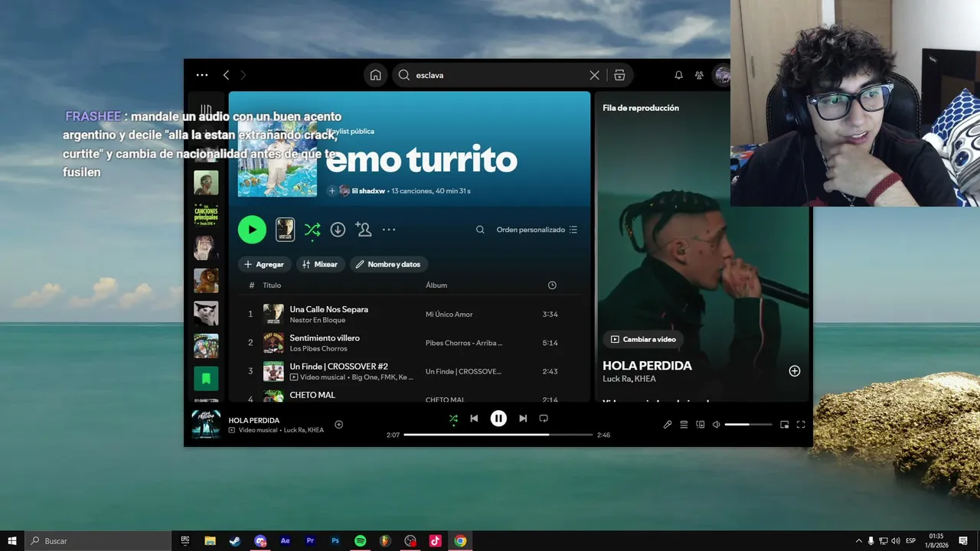Toggle repeat mode in the player bar
This screenshot has width=980, height=551.
[544, 419]
